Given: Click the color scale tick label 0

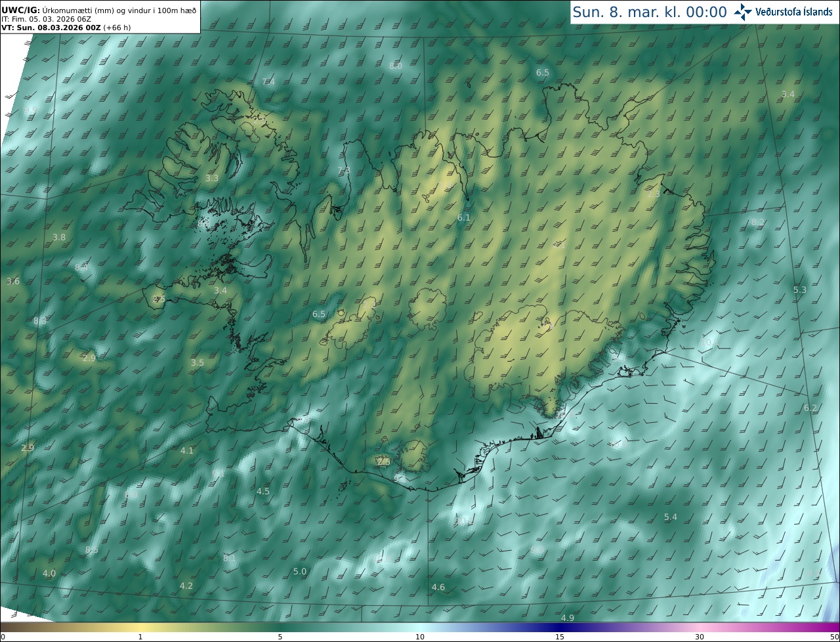Looking at the screenshot, I should point(3,637).
